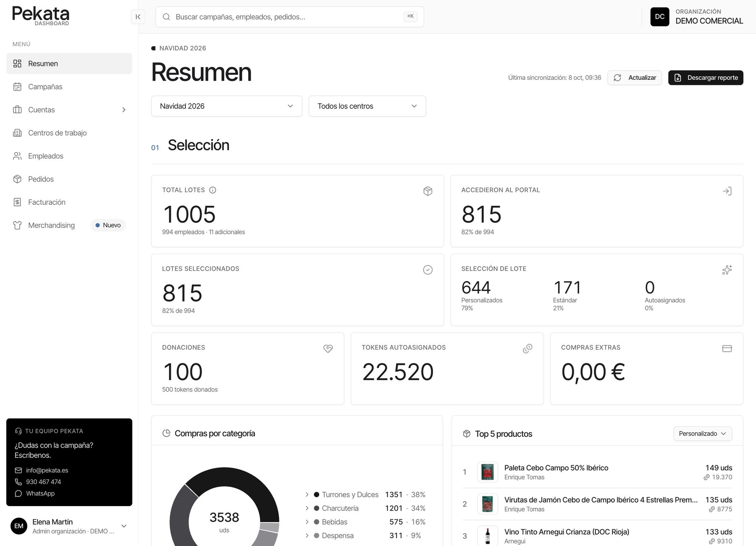Click the Actualizar button
The height and width of the screenshot is (546, 756).
tap(635, 78)
